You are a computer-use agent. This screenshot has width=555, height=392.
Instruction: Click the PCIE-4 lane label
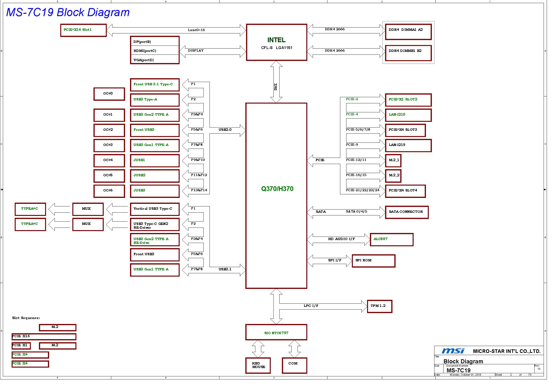click(352, 114)
